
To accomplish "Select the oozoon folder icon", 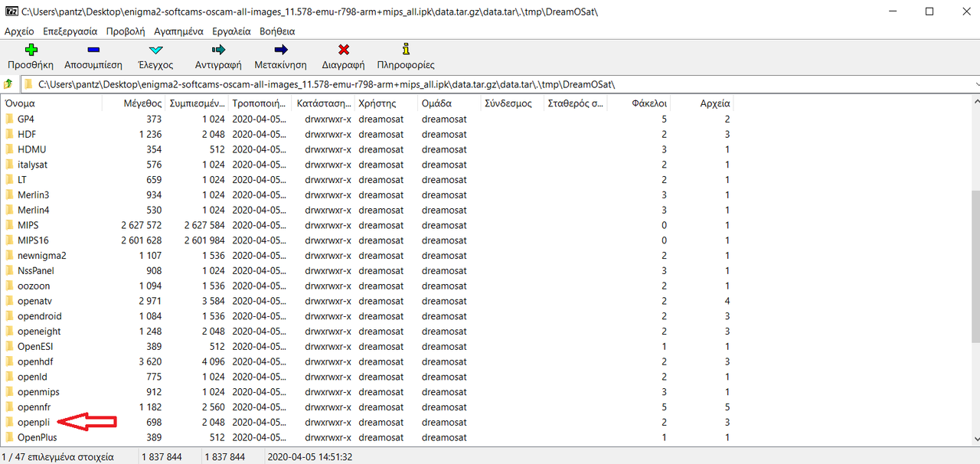I will pyautogui.click(x=10, y=286).
